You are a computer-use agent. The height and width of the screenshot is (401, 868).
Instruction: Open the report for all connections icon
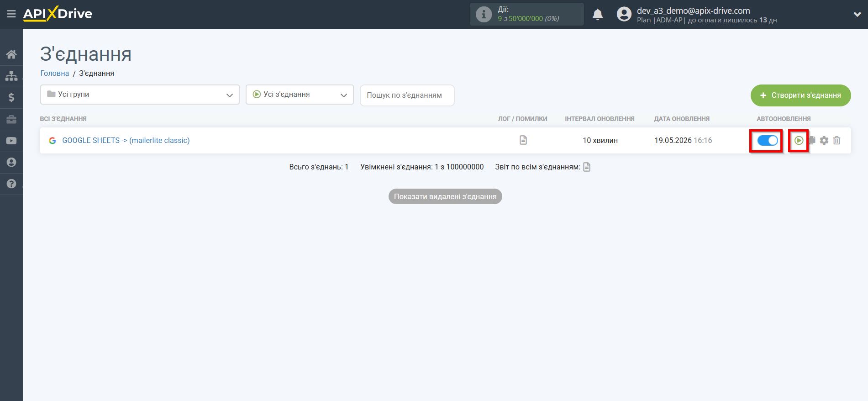pos(587,167)
